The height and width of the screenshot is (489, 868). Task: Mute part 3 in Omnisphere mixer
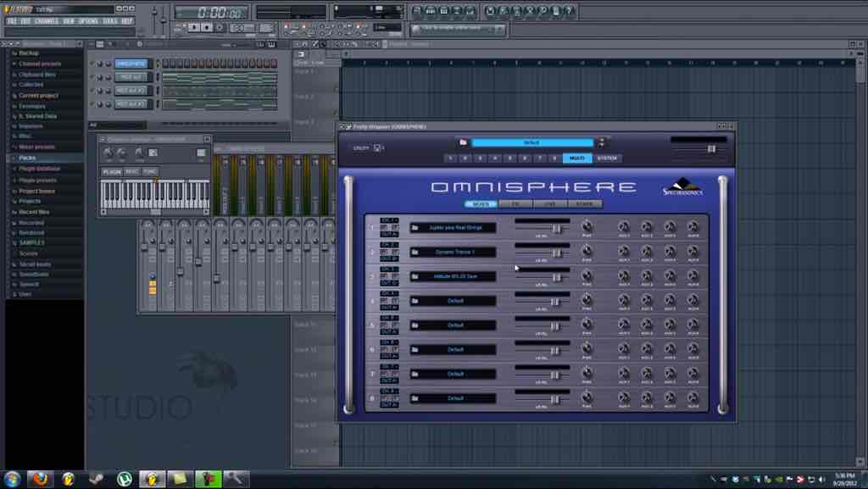384,276
